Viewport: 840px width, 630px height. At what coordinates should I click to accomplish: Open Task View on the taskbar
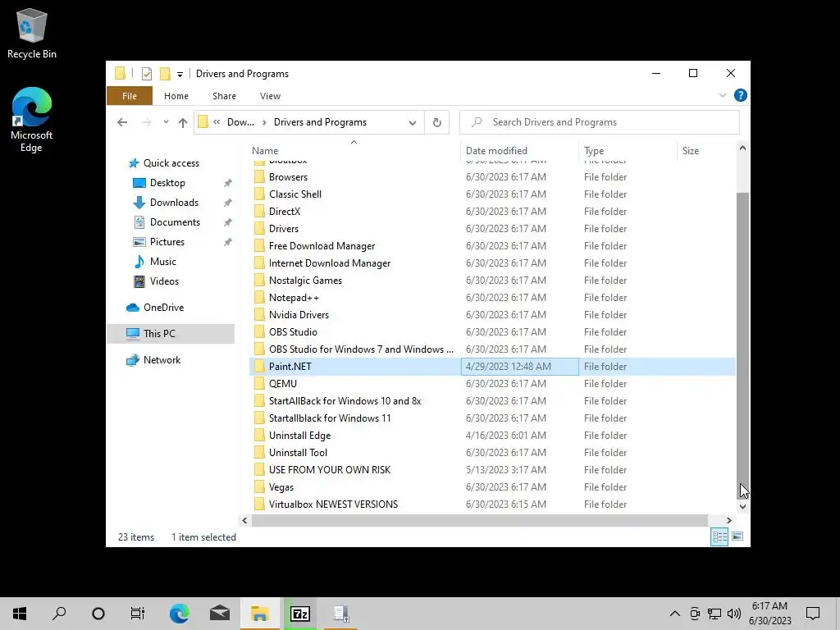(x=138, y=614)
